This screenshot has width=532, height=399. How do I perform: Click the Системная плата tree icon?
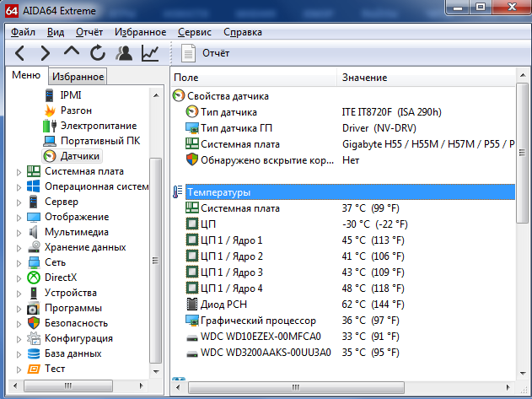tap(34, 171)
